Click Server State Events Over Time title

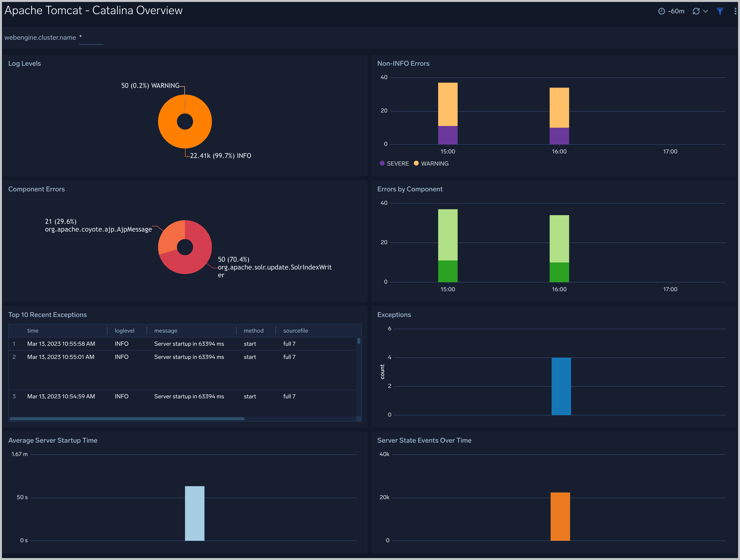[x=424, y=440]
